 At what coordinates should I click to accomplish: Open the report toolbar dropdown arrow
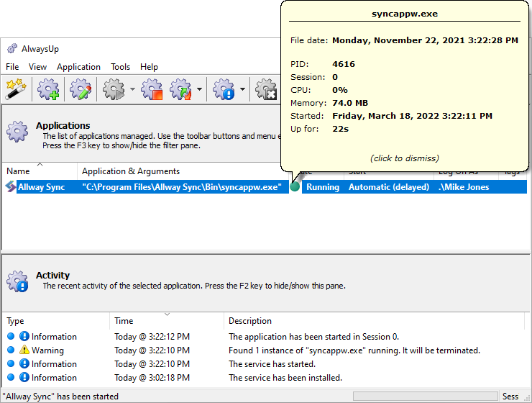tap(242, 89)
